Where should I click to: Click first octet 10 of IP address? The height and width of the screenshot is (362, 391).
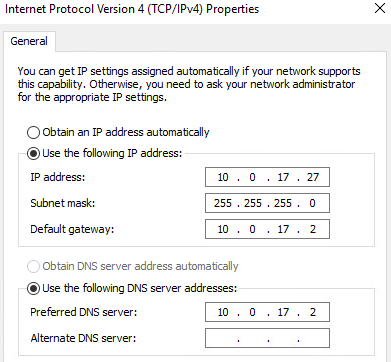coord(223,177)
